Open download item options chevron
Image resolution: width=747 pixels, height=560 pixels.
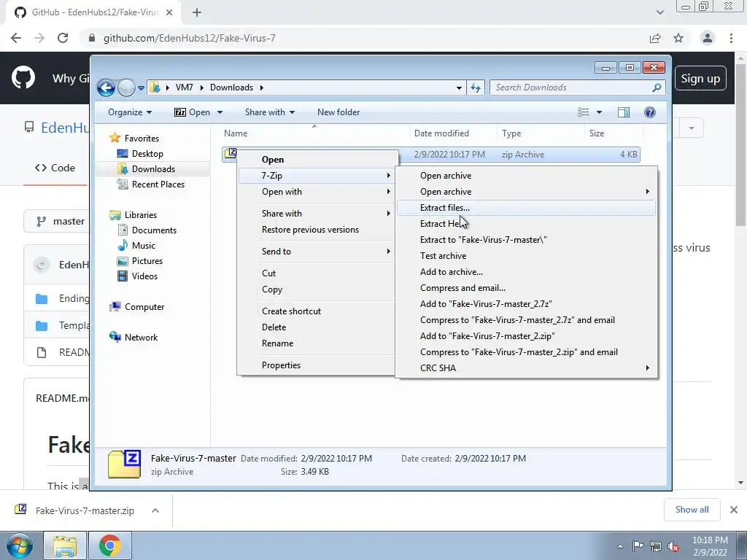pyautogui.click(x=155, y=510)
